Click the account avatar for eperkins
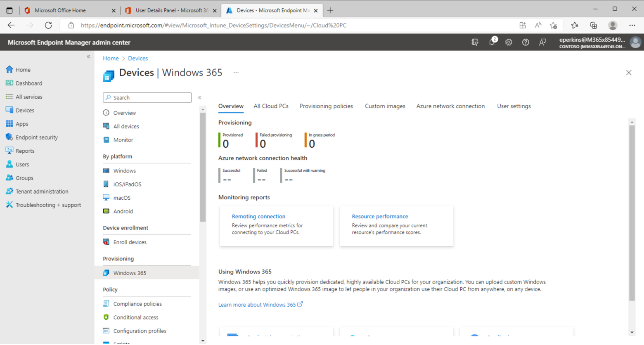Viewport: 644px width, 345px height. (x=636, y=42)
